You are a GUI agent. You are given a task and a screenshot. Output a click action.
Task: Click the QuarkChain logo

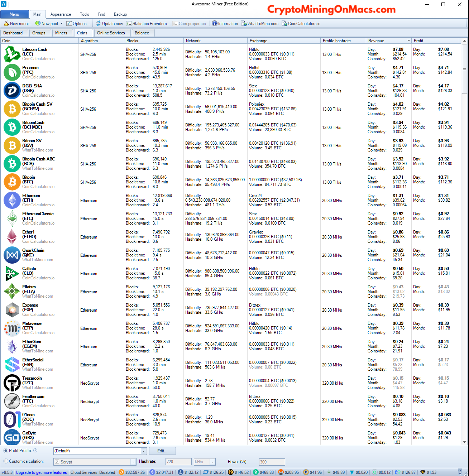click(x=12, y=255)
